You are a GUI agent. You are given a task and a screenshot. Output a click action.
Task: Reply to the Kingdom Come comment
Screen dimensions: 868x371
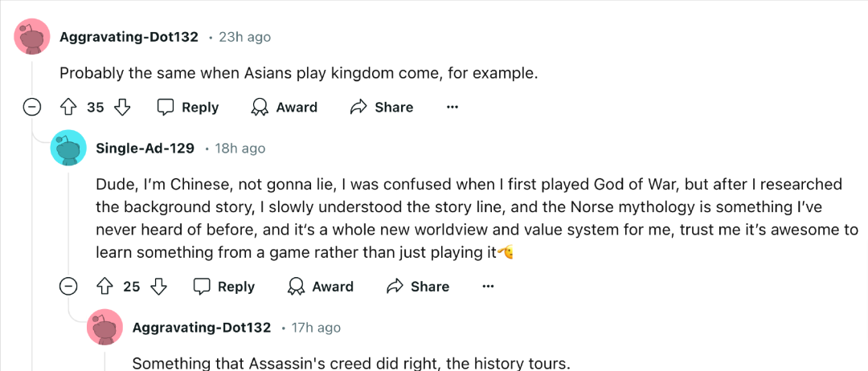click(188, 108)
